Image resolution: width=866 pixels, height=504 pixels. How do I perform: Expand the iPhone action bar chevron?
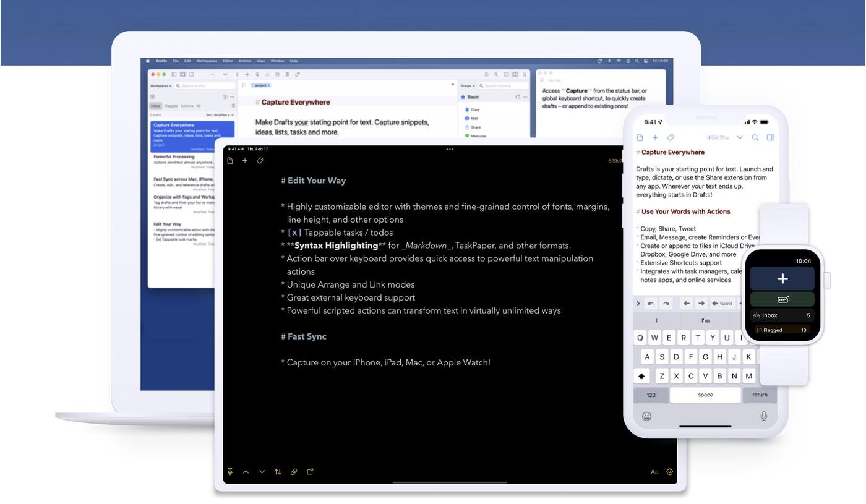[x=638, y=304]
